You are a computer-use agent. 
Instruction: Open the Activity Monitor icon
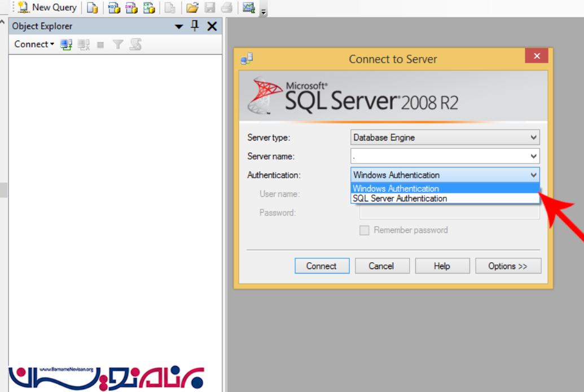(x=249, y=8)
